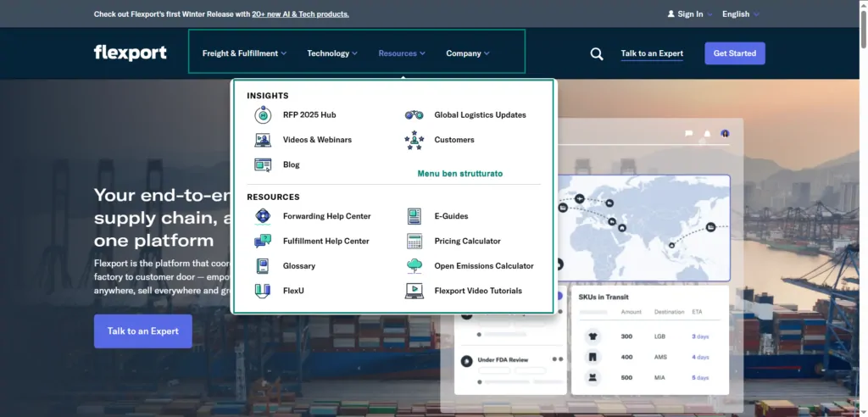
Task: Click the Flexport Video Tutorials laptop icon
Action: [x=414, y=292]
